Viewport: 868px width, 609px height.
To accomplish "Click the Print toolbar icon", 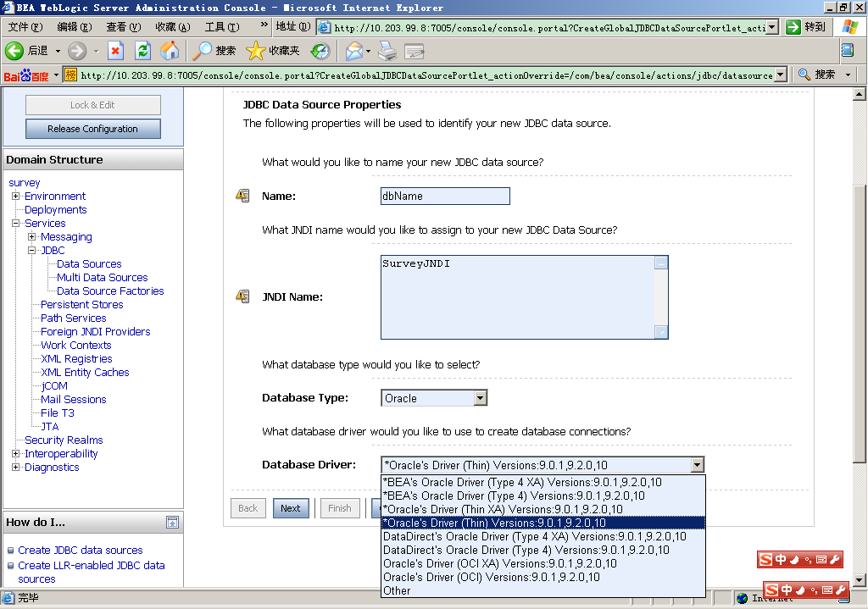I will click(x=387, y=51).
